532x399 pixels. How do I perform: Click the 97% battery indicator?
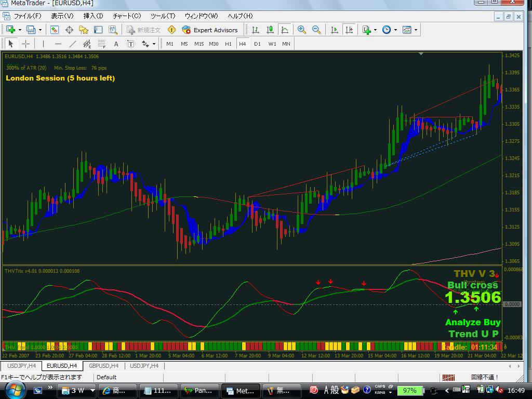[410, 391]
